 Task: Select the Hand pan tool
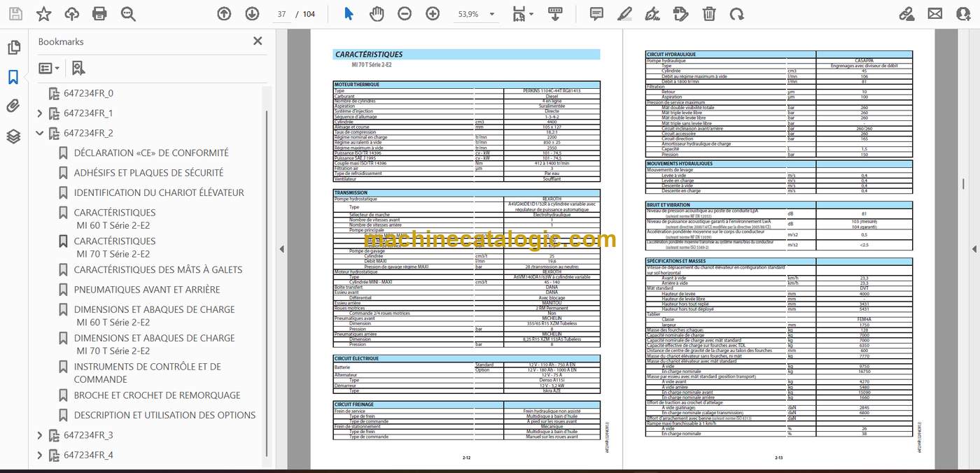(x=377, y=14)
